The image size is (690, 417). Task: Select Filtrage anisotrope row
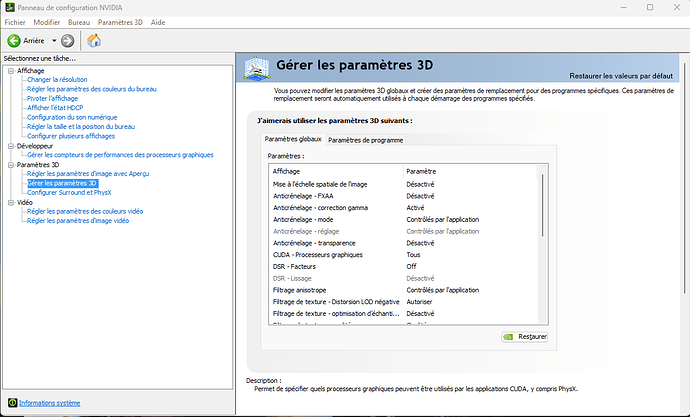tap(403, 290)
